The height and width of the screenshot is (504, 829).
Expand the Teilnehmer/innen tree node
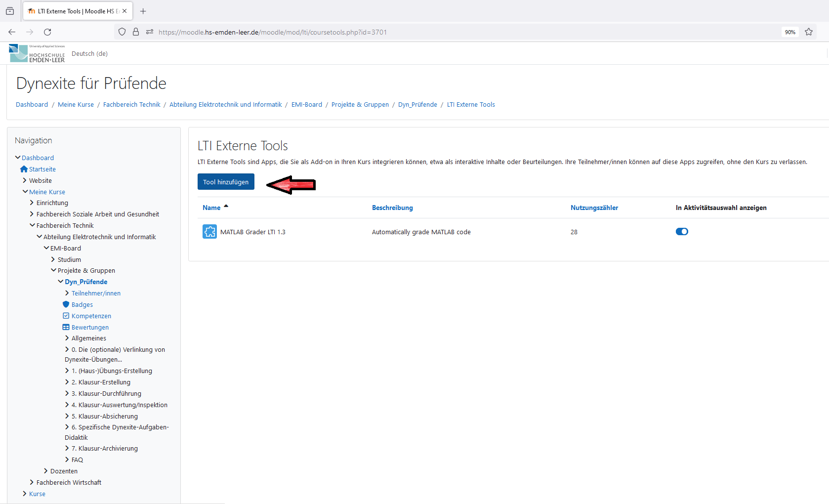(x=67, y=293)
